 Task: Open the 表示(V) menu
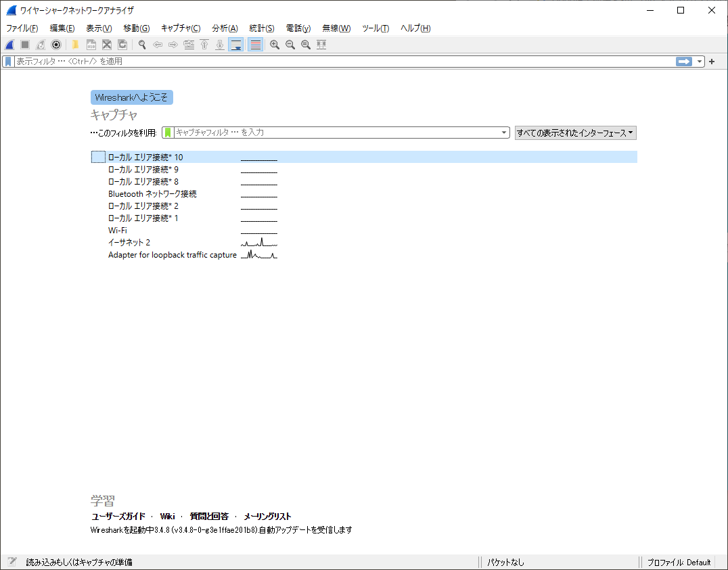(99, 28)
